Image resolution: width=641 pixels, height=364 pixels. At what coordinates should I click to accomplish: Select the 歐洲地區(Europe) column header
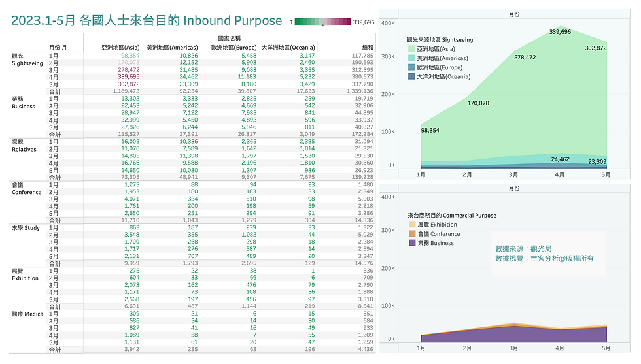[234, 48]
